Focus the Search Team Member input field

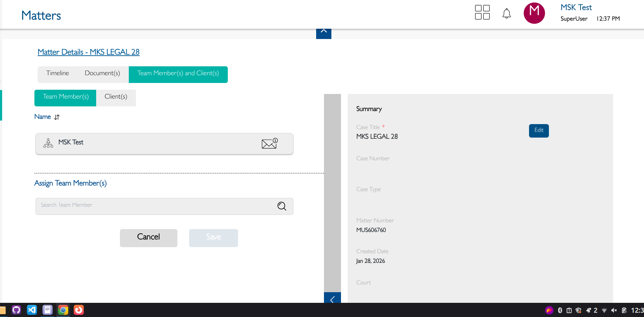[156, 206]
